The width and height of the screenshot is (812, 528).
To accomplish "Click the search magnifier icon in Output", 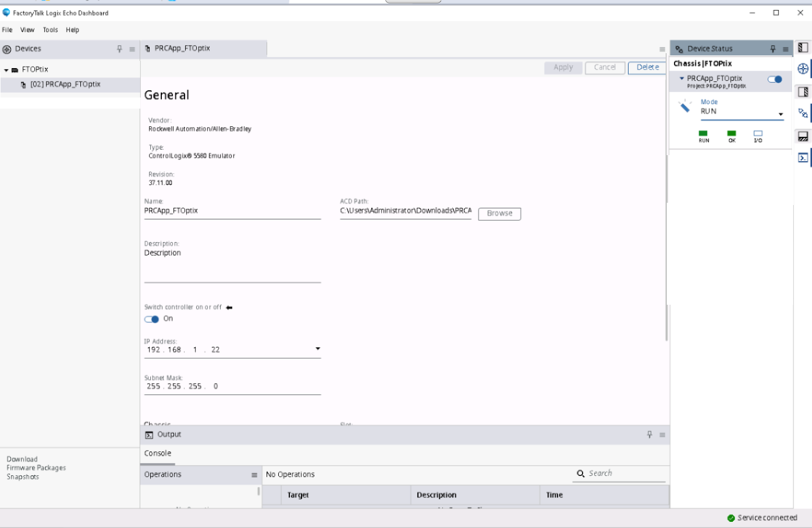I will pos(580,474).
